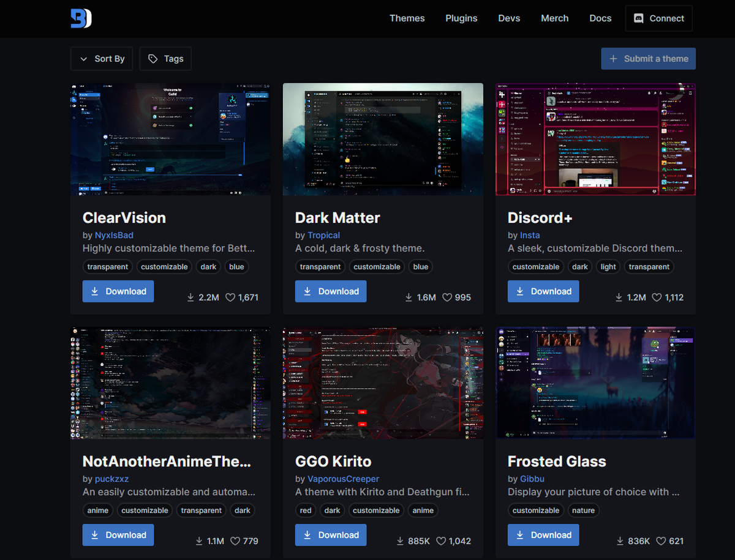Image resolution: width=735 pixels, height=560 pixels.
Task: Like Dark Matter using heart icon
Action: [447, 297]
